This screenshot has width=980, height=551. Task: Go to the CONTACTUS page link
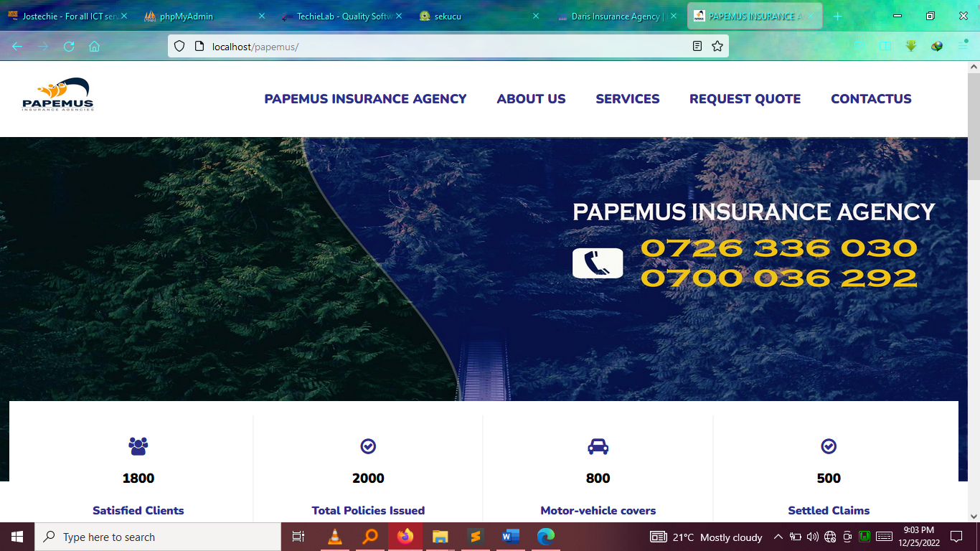point(871,99)
